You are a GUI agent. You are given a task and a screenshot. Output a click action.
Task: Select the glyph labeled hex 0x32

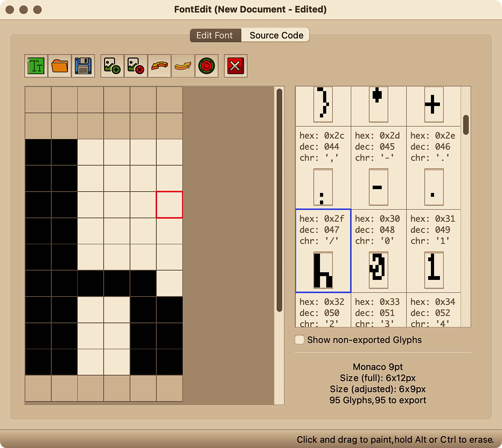coord(323,310)
